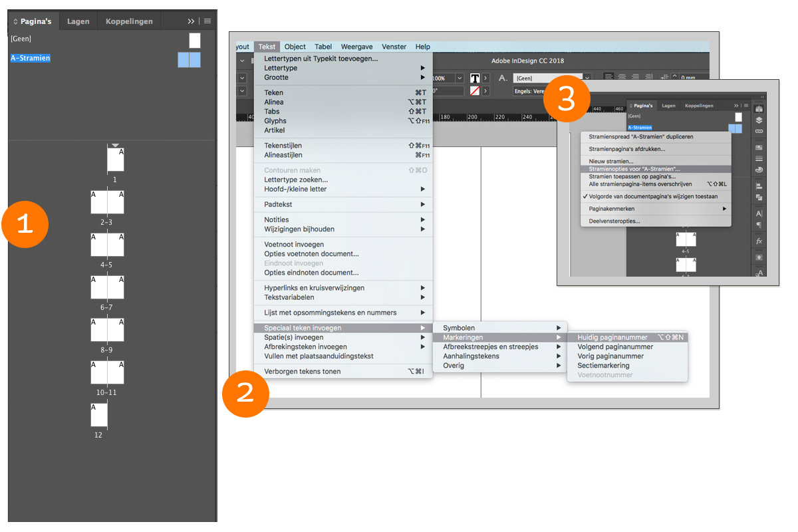Open the Stroke panel icon with horizontal lines
The width and height of the screenshot is (798, 532).
(759, 158)
